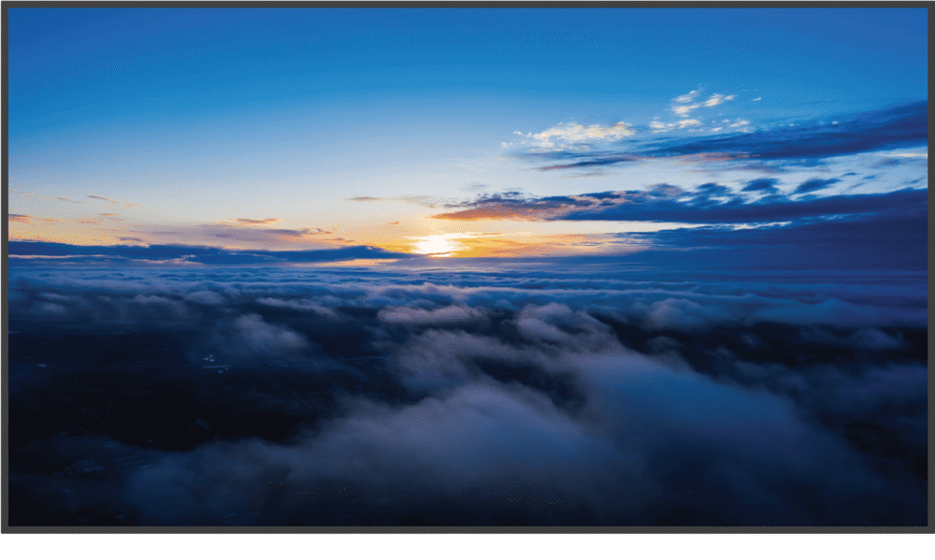
Task: Click the small mark centered in the bottom gray bar
Action: pyautogui.click(x=484, y=558)
